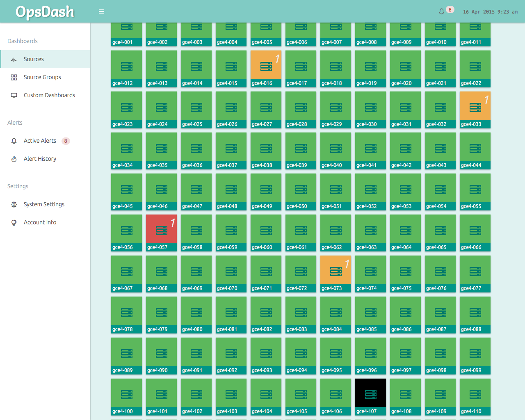
Task: Select the orange warning tile gce4-033
Action: point(475,110)
